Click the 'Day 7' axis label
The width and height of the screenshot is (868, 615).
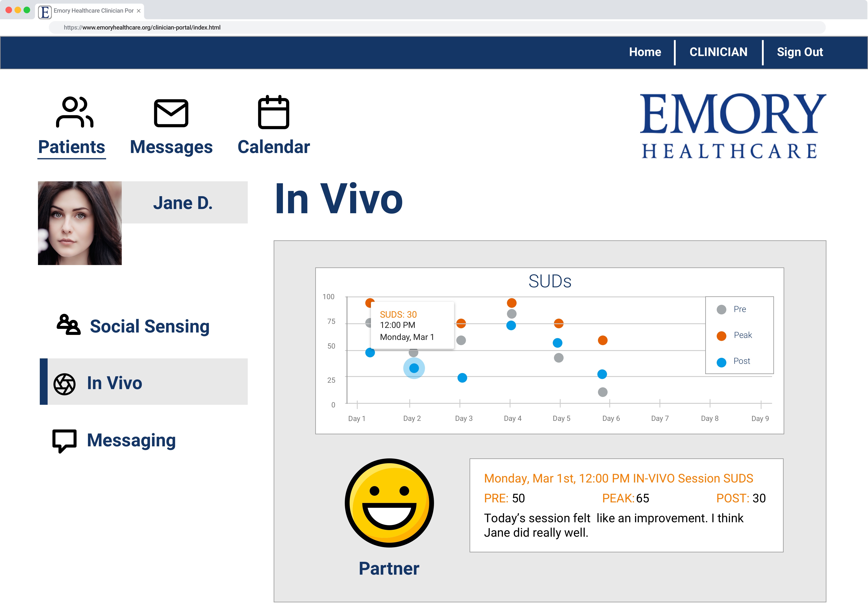(x=660, y=418)
